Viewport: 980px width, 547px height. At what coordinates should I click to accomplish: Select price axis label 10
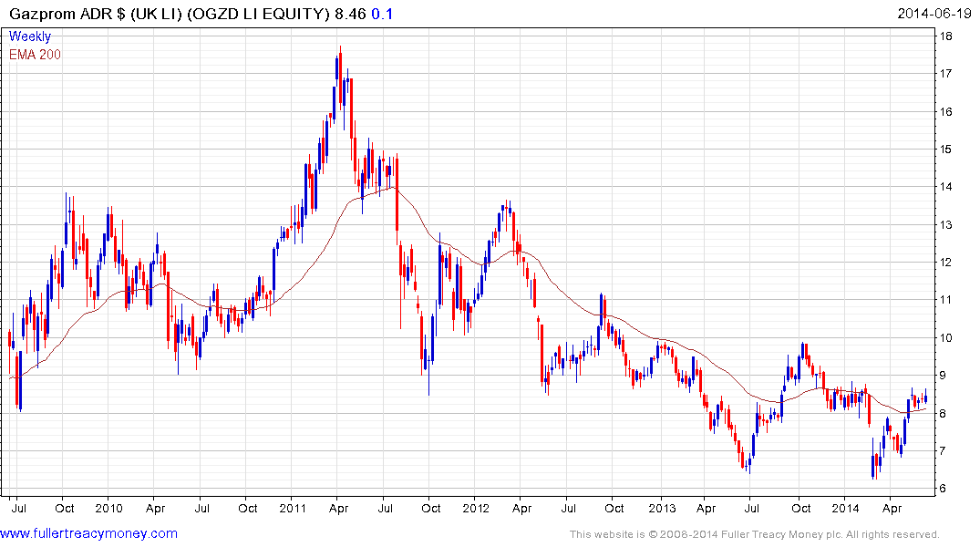pyautogui.click(x=945, y=338)
